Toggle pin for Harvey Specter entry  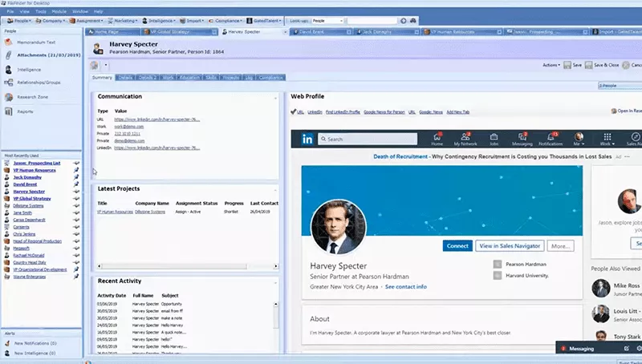(x=76, y=192)
